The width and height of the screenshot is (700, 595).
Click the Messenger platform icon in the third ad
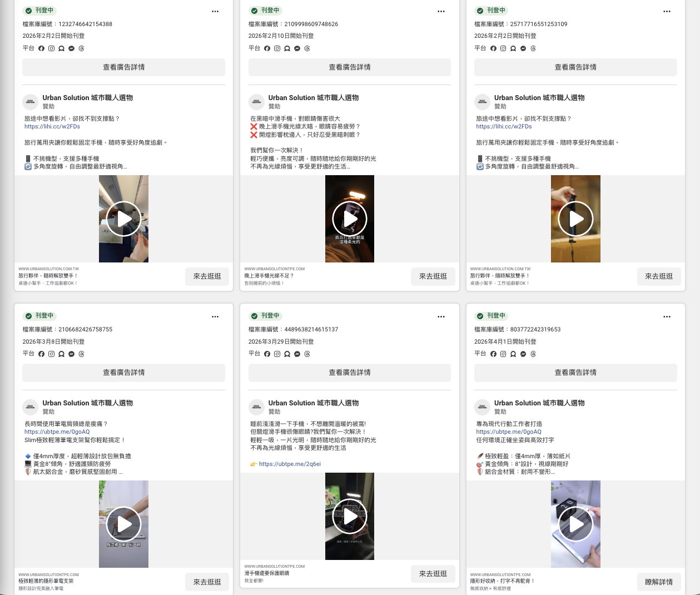pos(523,48)
